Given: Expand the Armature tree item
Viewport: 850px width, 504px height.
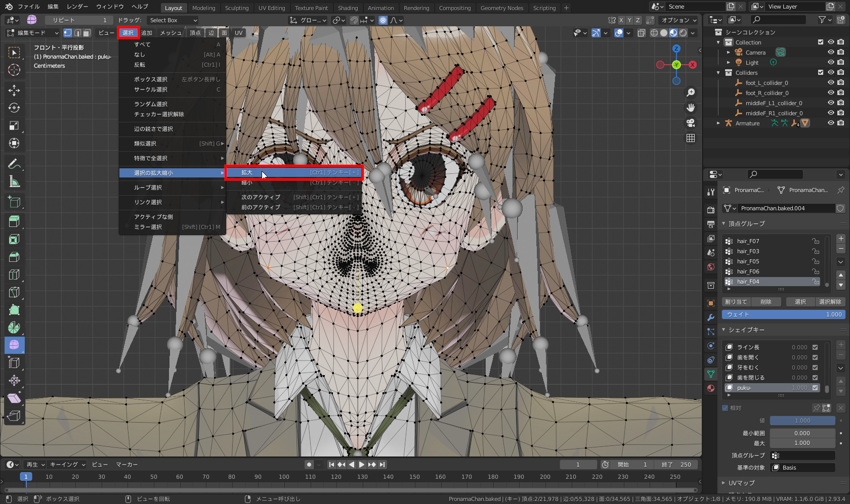Looking at the screenshot, I should coord(718,123).
